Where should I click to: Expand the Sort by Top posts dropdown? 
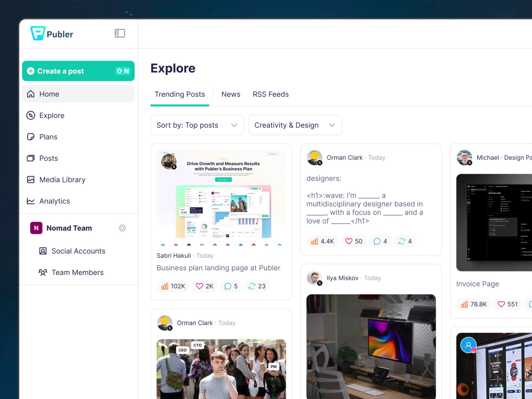(197, 125)
